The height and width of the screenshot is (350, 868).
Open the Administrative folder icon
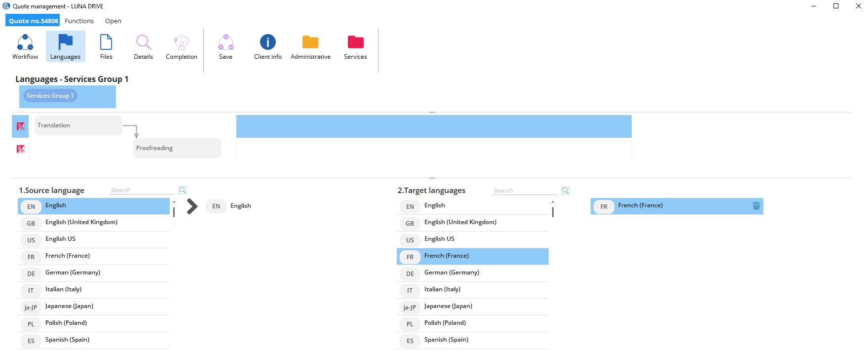point(310,43)
